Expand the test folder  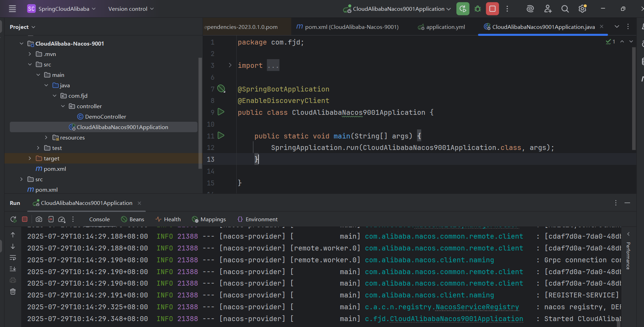[x=38, y=148]
